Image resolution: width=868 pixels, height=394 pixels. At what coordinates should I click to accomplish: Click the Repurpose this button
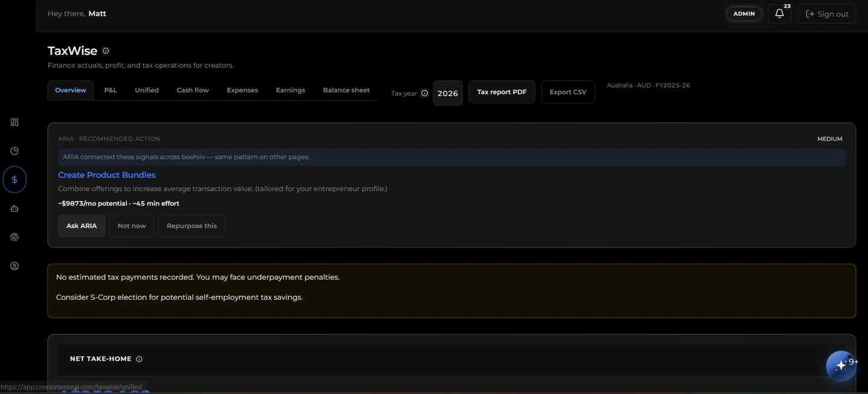click(192, 226)
